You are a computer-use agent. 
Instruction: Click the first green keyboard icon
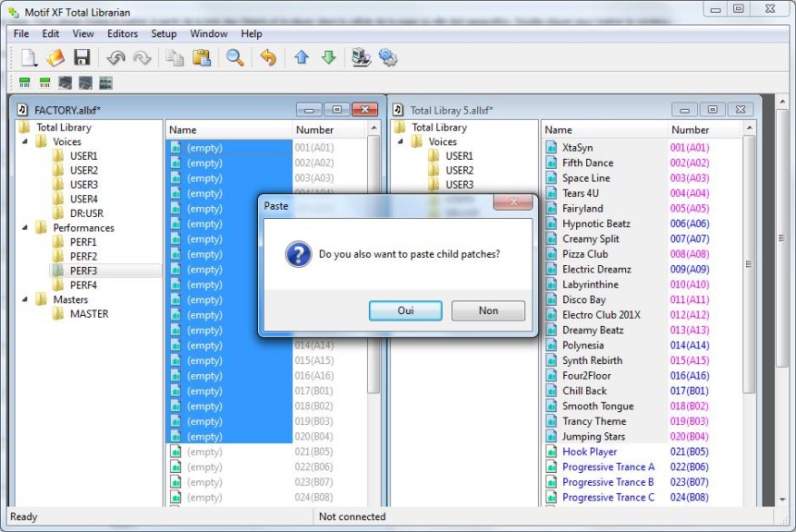(x=25, y=83)
